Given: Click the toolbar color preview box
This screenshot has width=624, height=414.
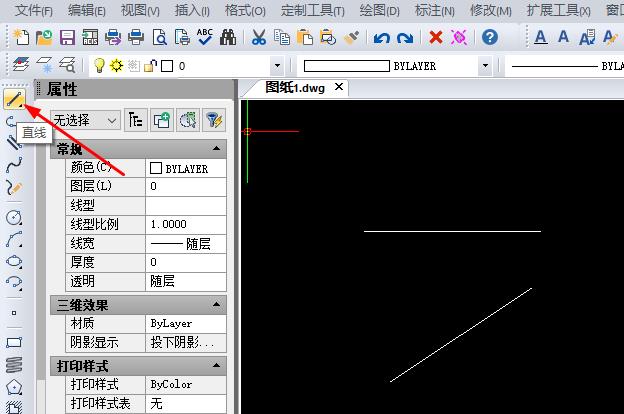Looking at the screenshot, I should point(347,66).
